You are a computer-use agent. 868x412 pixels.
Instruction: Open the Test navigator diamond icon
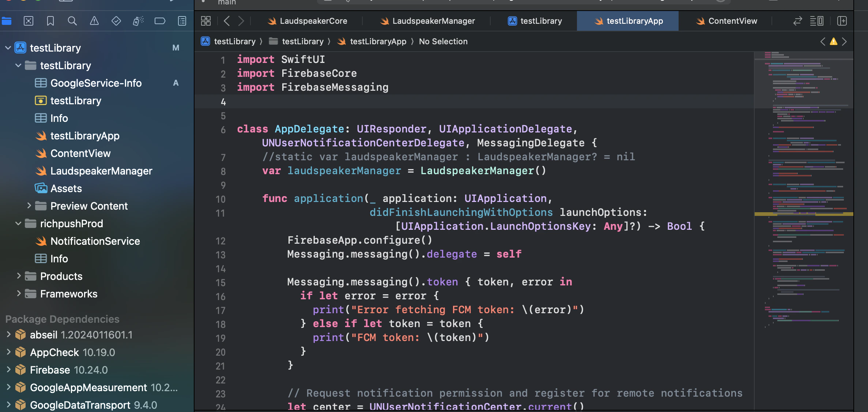tap(116, 21)
